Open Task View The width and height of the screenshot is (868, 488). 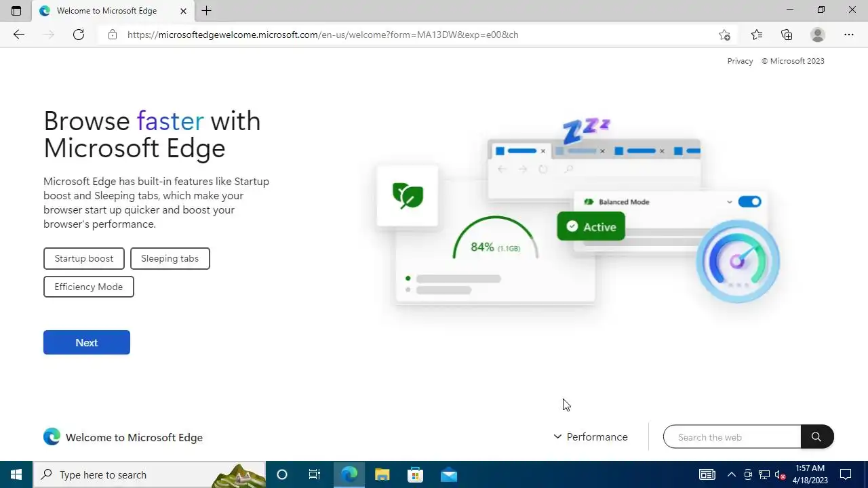315,474
